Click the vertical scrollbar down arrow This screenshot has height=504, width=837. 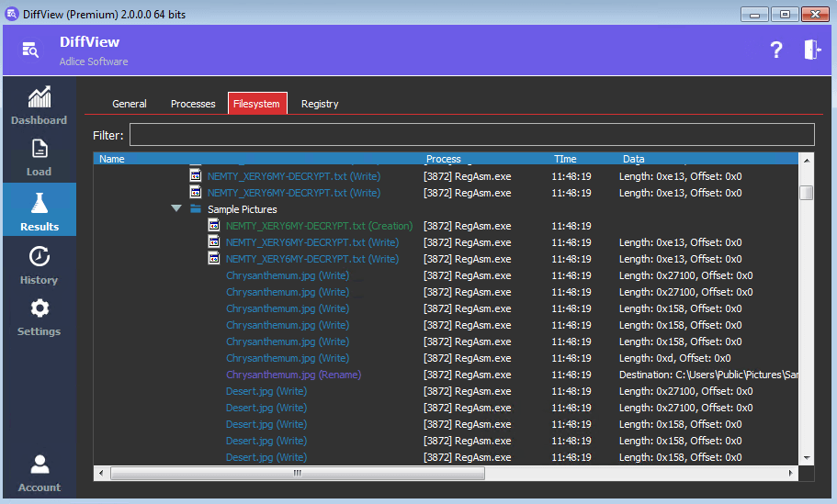point(807,457)
